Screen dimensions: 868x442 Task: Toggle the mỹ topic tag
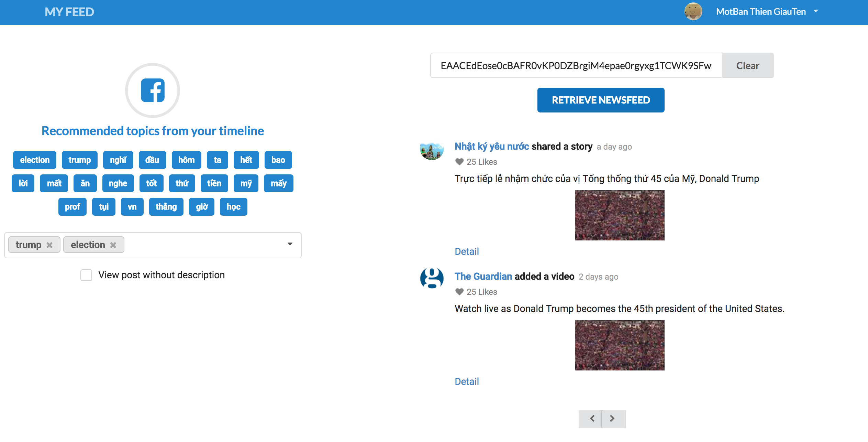pos(246,183)
